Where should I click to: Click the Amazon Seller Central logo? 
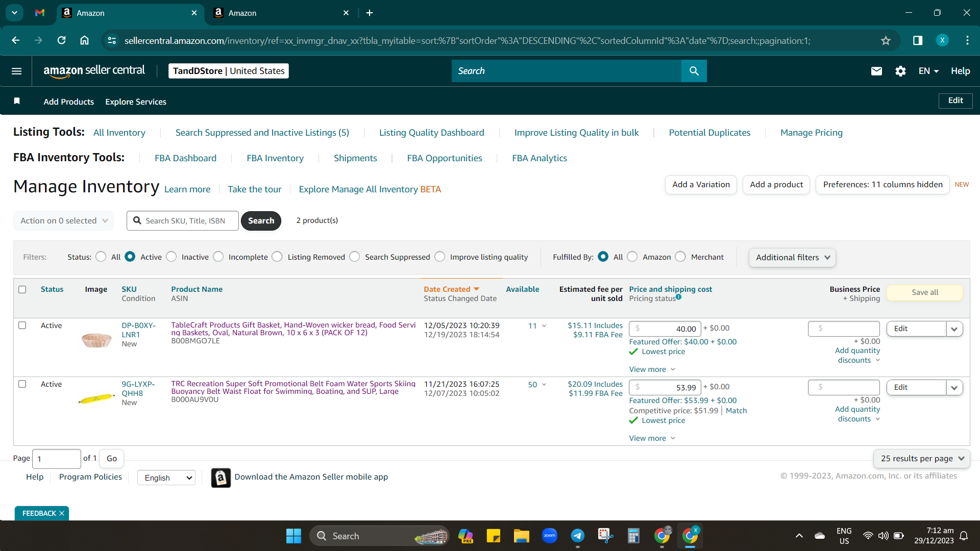(94, 71)
